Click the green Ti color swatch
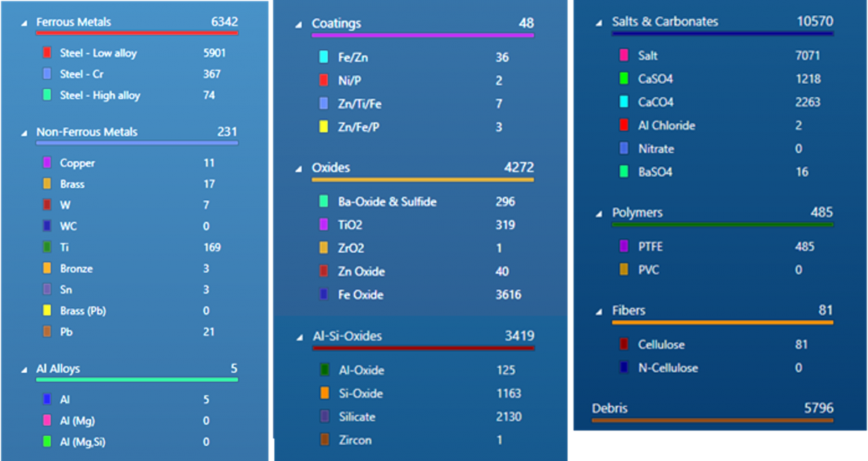 [47, 247]
